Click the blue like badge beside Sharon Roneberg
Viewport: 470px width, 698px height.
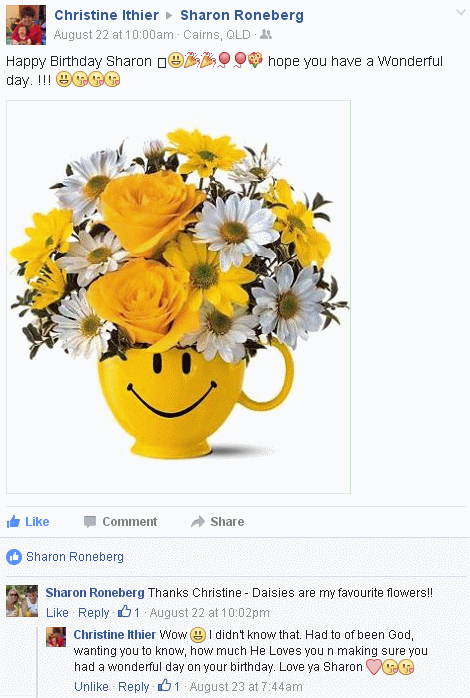click(x=14, y=556)
